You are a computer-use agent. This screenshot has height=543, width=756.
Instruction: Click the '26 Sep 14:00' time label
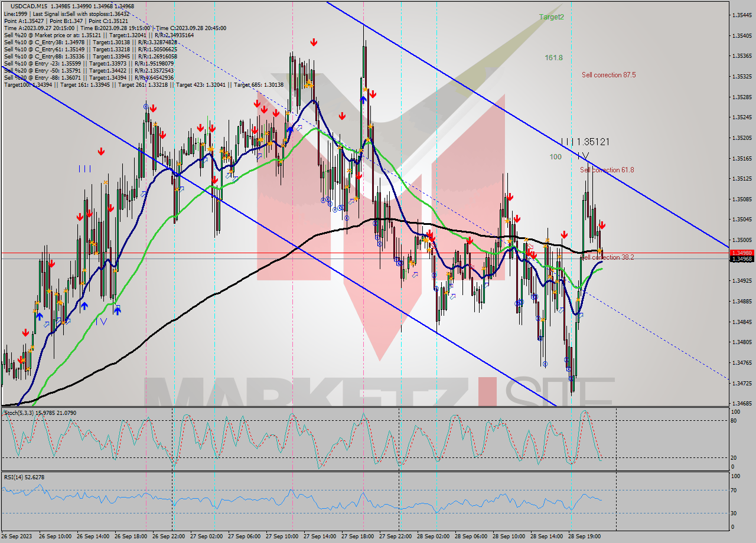pos(93,537)
